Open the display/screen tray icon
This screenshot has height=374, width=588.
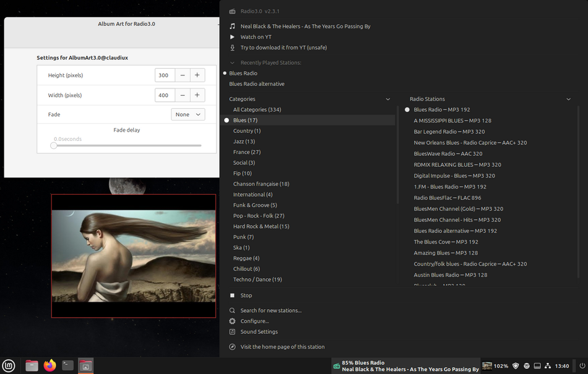537,366
